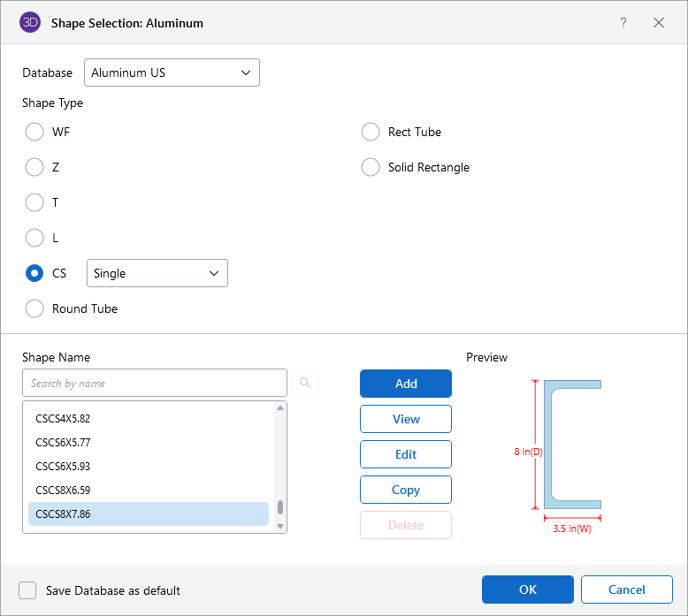Image resolution: width=688 pixels, height=616 pixels.
Task: Focus the Search by name field
Action: (155, 383)
